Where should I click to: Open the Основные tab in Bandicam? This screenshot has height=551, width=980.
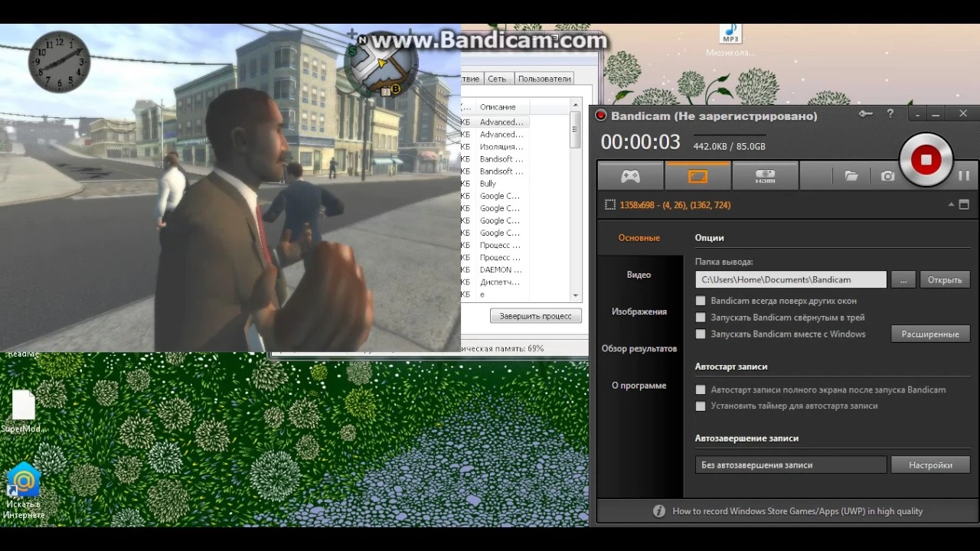pos(639,238)
